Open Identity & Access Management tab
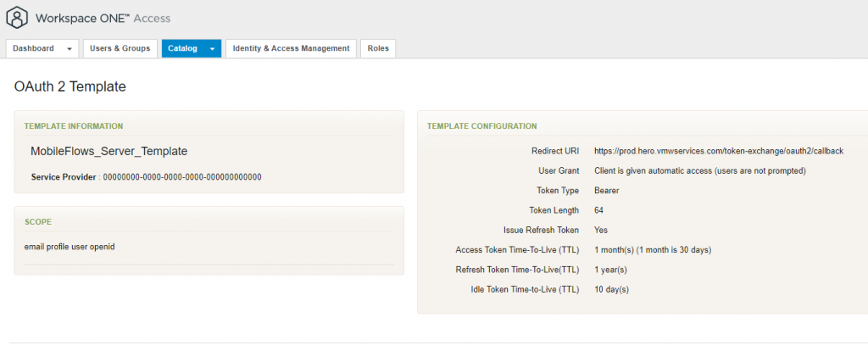 (292, 48)
